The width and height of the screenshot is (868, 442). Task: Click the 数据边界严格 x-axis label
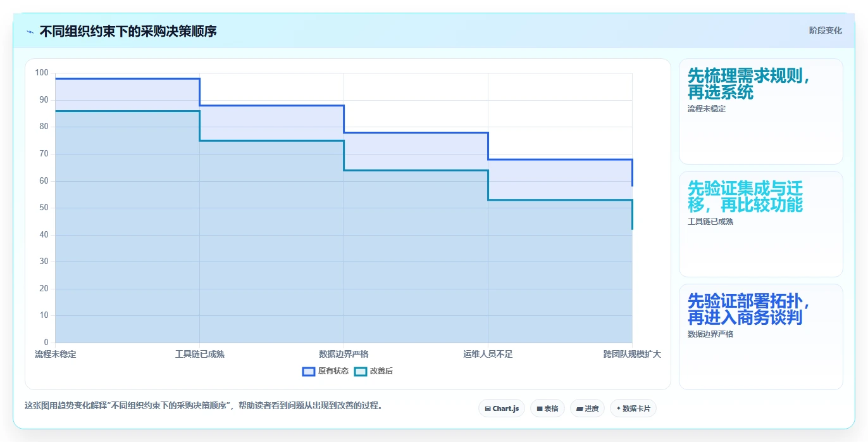point(344,354)
